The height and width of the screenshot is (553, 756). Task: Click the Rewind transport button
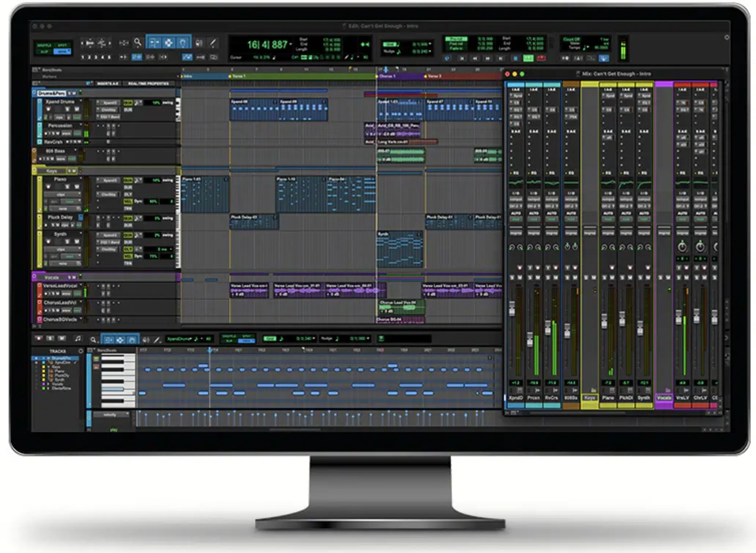coord(475,58)
